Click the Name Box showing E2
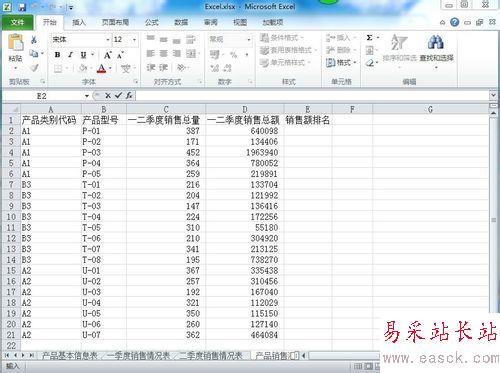This screenshot has height=373, width=500. [x=42, y=96]
